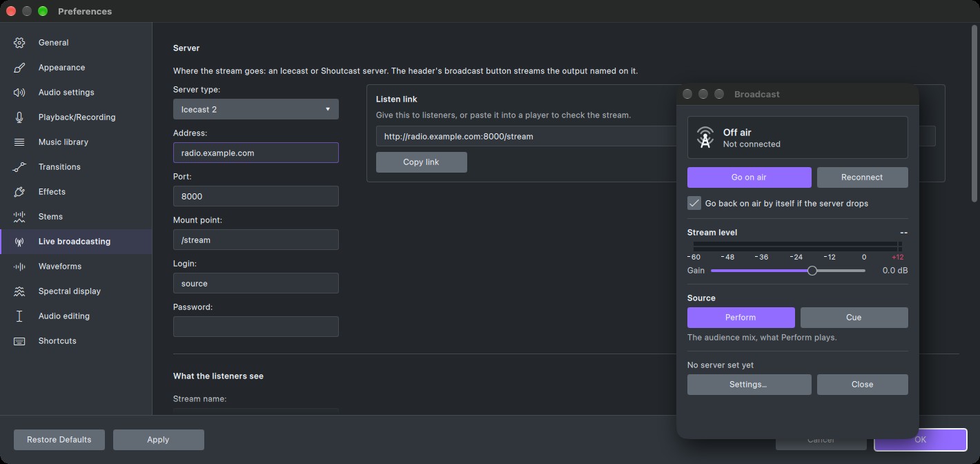
Task: Click the Audio settings speaker icon
Action: click(x=19, y=93)
